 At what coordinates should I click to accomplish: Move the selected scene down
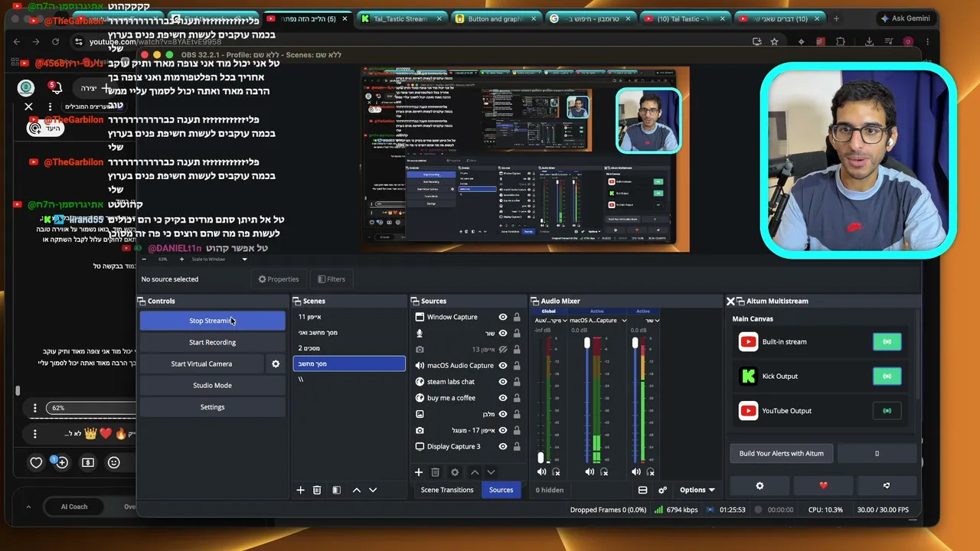coord(373,490)
